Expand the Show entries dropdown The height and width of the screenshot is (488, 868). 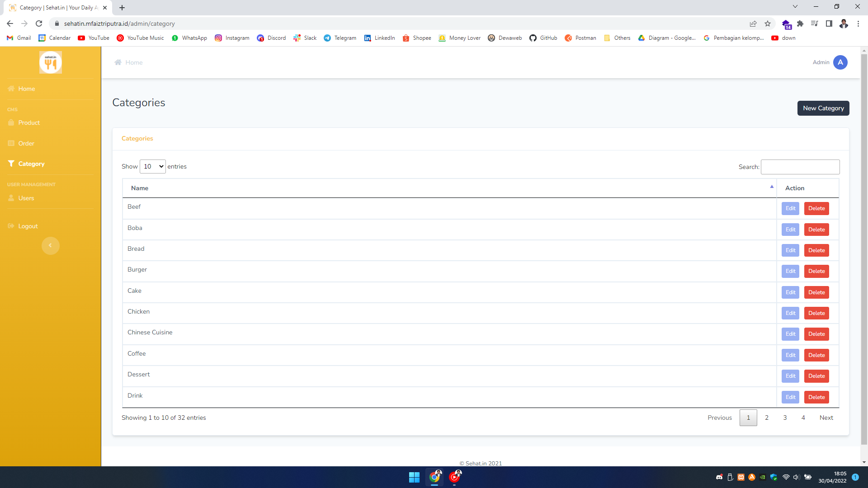point(153,167)
